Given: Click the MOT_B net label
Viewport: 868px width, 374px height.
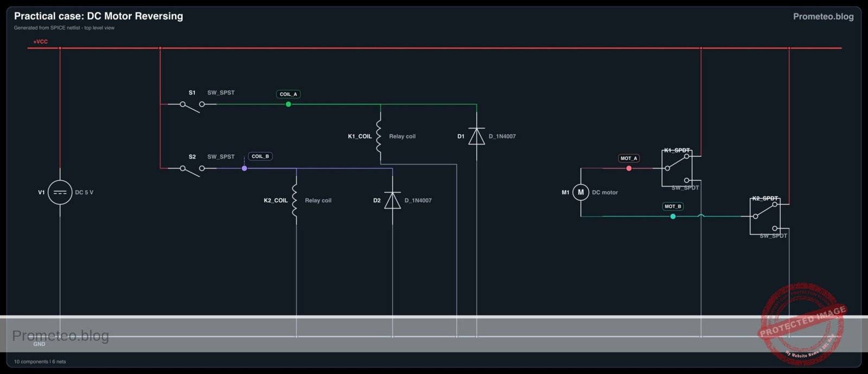Looking at the screenshot, I should [673, 206].
